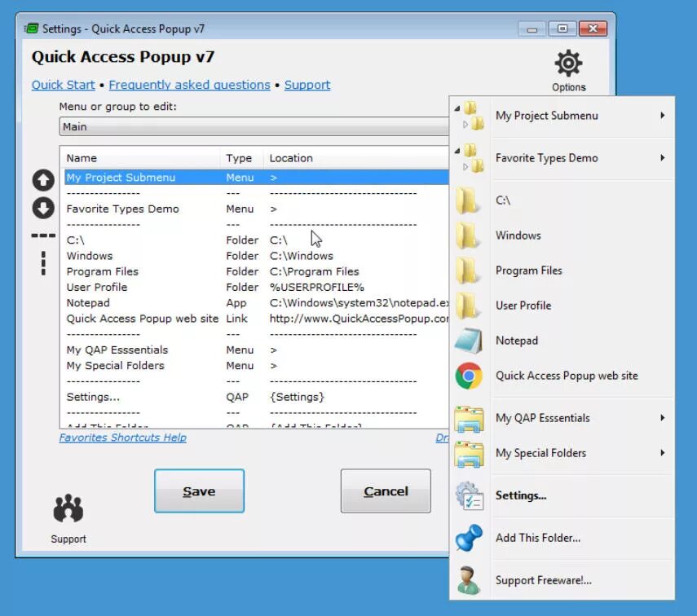The image size is (697, 616).
Task: Choose Settings... in the popup menu
Action: [x=562, y=495]
